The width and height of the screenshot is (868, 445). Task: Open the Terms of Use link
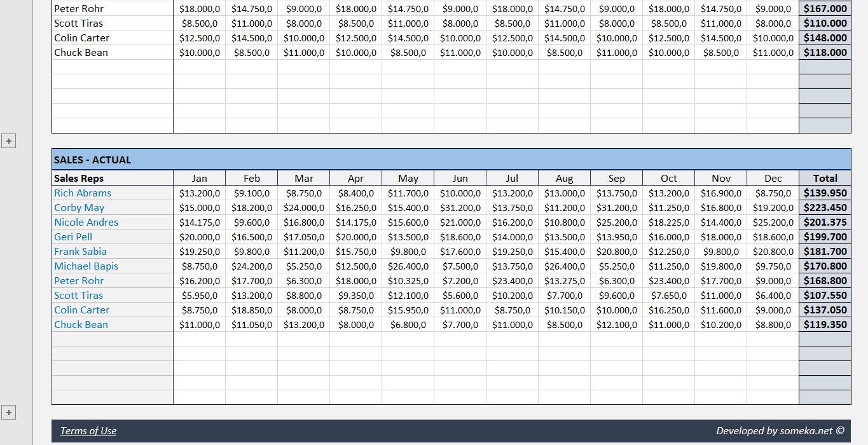(x=88, y=430)
